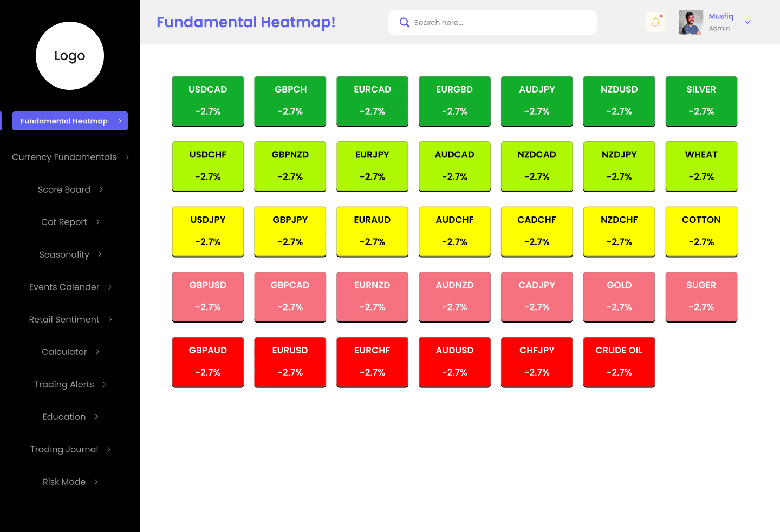
Task: Click the Logo circle in the sidebar
Action: (x=69, y=56)
